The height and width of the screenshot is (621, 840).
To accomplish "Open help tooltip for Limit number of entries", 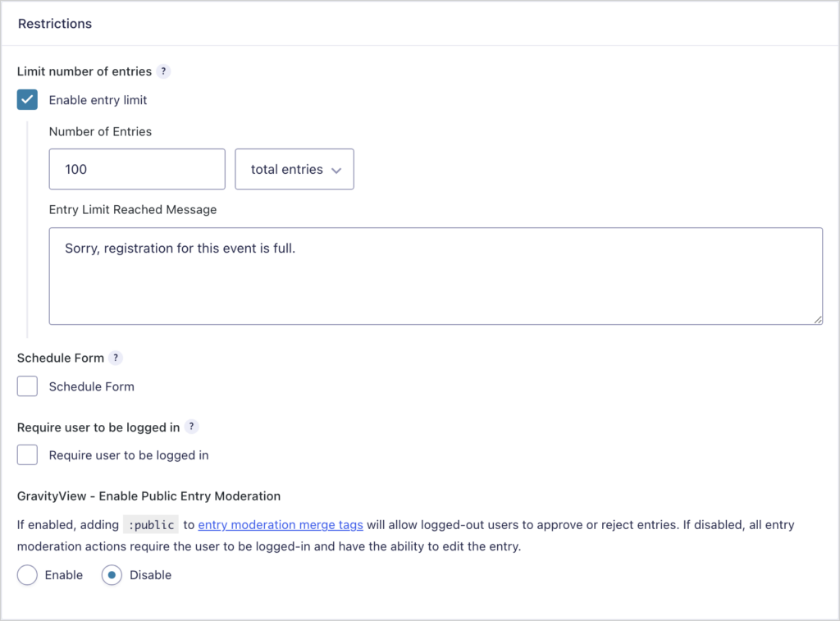I will pyautogui.click(x=163, y=71).
